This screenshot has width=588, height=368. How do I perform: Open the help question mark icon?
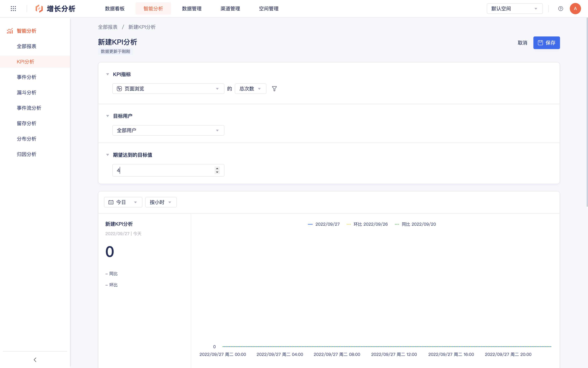click(561, 9)
